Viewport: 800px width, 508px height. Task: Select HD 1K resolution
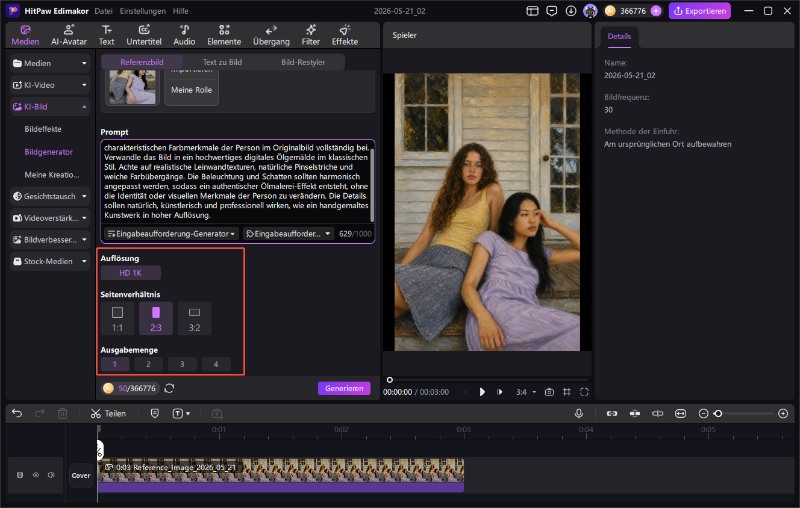click(x=131, y=273)
